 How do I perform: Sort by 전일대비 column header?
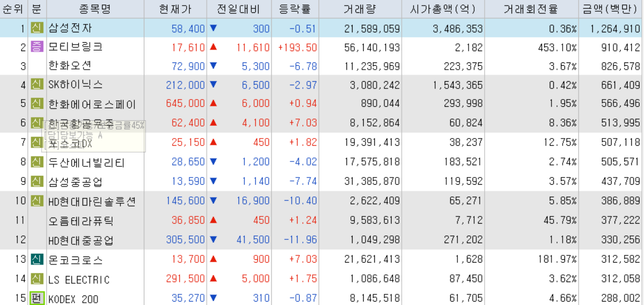tap(239, 9)
